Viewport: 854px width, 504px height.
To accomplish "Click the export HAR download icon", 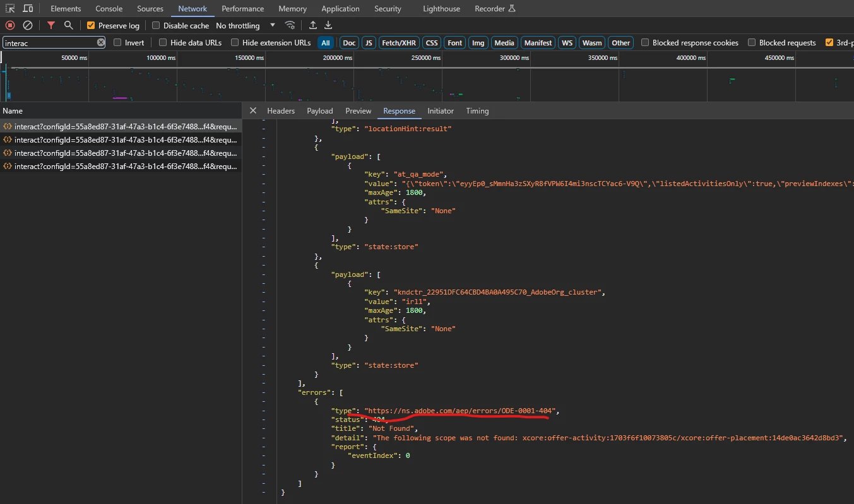I will click(328, 25).
